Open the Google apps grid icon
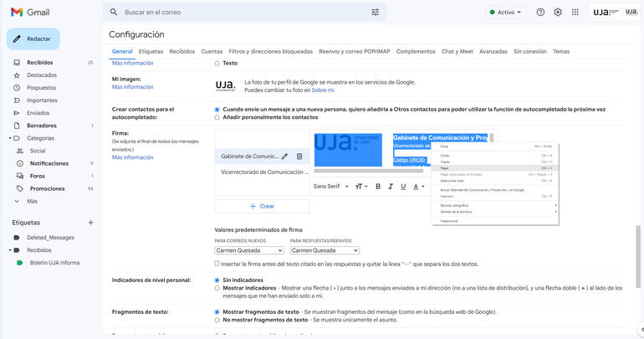This screenshot has width=644, height=339. pyautogui.click(x=575, y=13)
